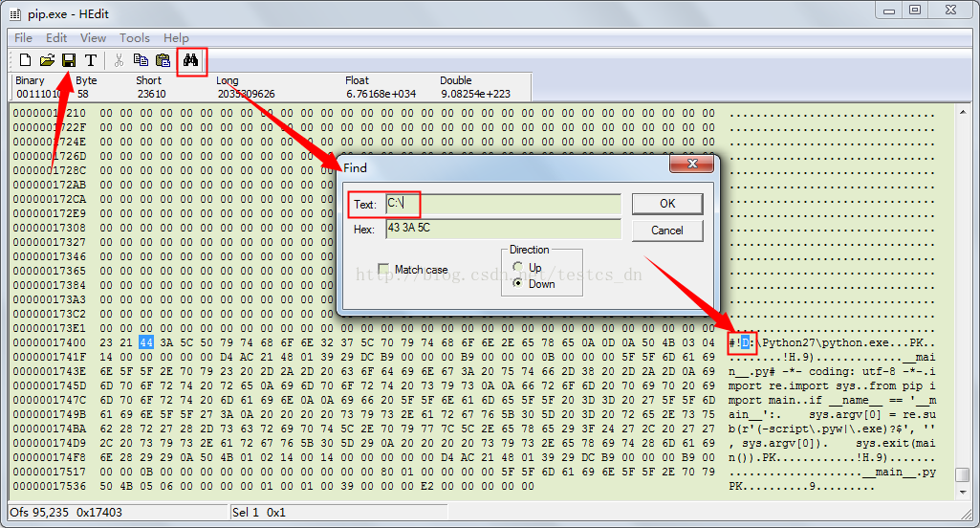Enable the Match case checkbox
The width and height of the screenshot is (980, 528).
[x=384, y=270]
